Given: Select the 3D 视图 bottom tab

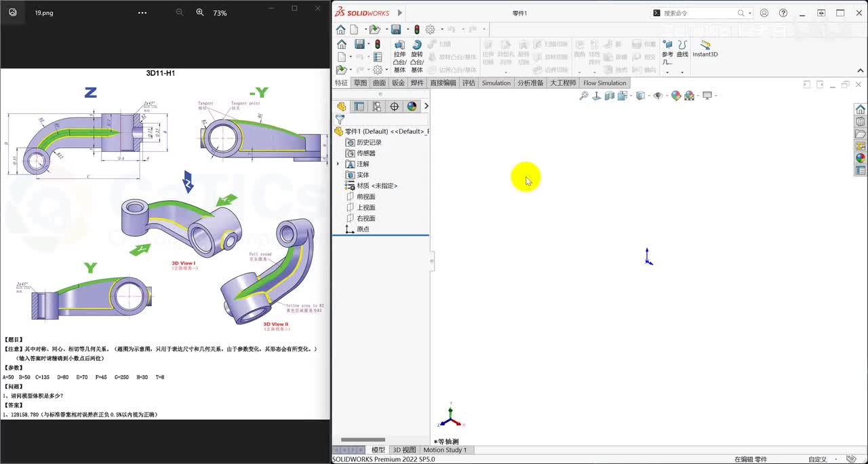Looking at the screenshot, I should (x=404, y=450).
